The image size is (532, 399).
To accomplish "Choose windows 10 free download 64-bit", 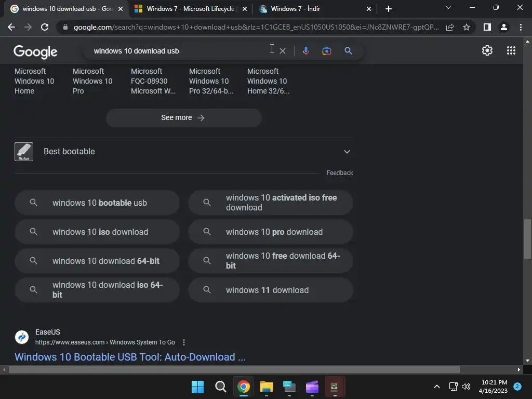I will tap(270, 261).
